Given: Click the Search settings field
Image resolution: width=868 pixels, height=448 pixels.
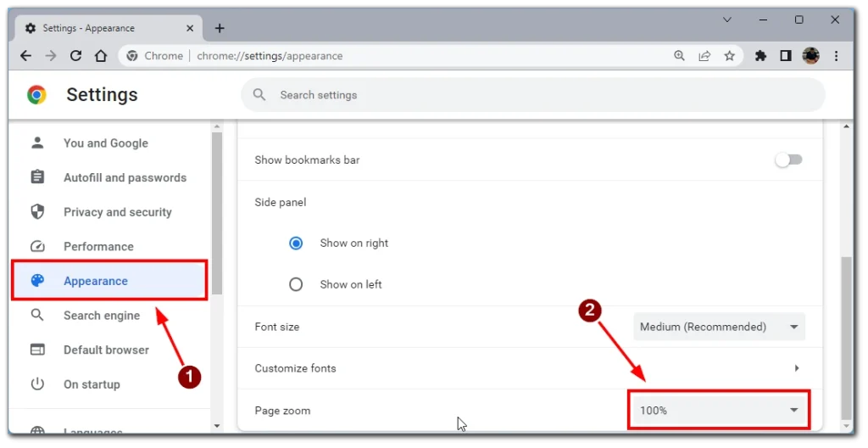Looking at the screenshot, I should tap(533, 95).
